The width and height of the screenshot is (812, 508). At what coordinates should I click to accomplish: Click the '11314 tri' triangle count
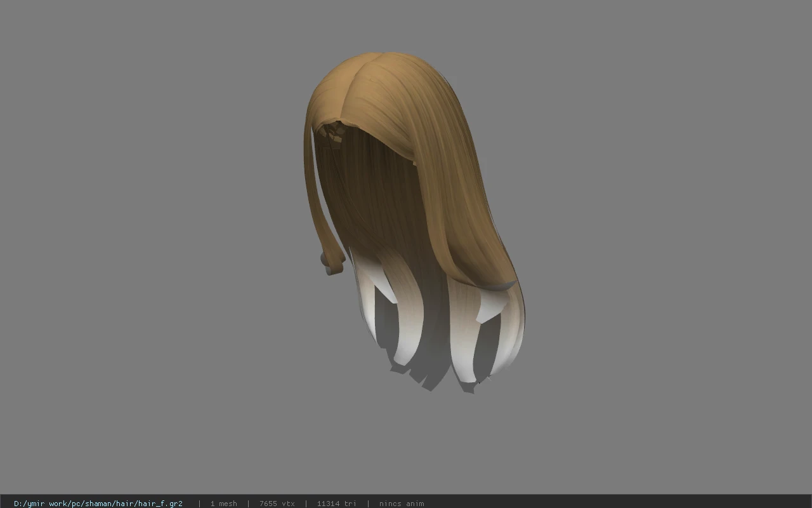click(337, 504)
